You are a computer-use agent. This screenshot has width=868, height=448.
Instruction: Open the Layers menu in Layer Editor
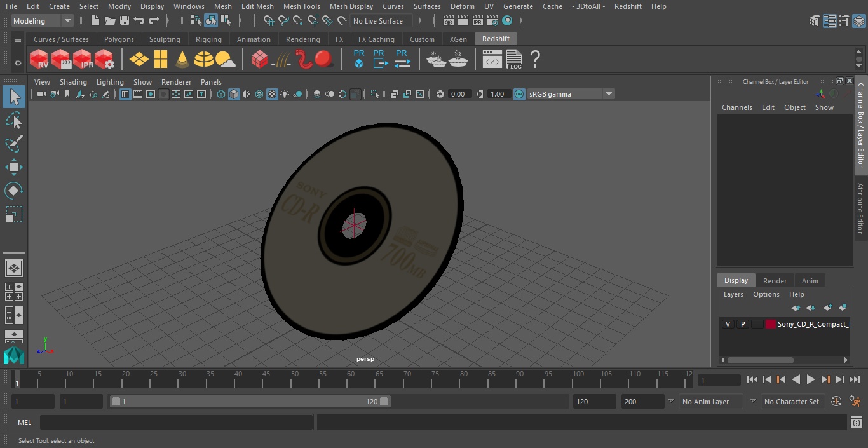click(x=733, y=294)
